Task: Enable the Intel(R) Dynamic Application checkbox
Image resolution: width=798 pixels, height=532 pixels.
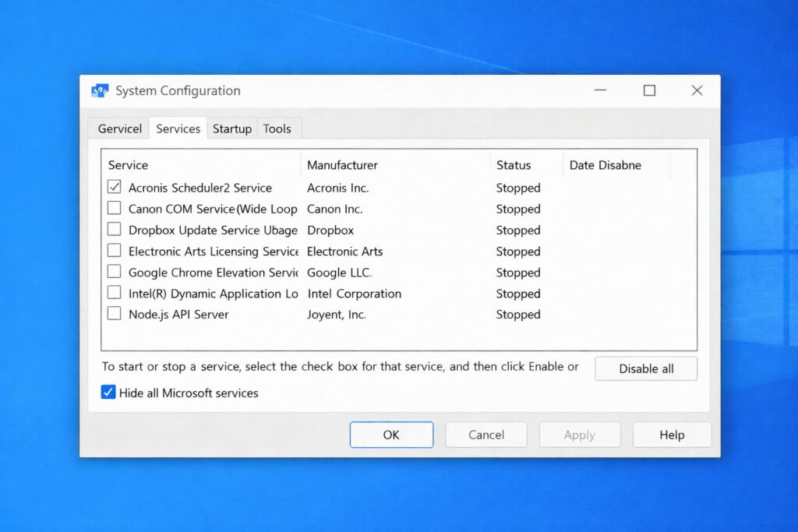Action: (115, 293)
